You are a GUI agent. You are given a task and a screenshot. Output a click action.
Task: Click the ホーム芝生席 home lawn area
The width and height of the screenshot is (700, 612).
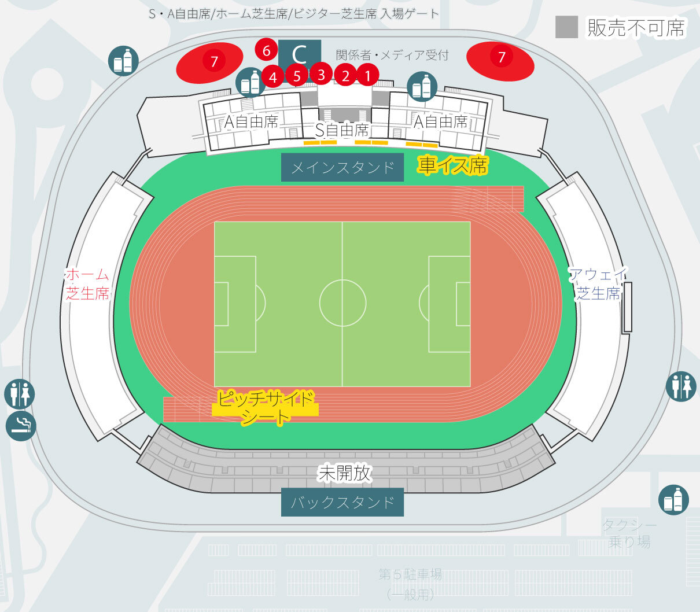point(87,283)
